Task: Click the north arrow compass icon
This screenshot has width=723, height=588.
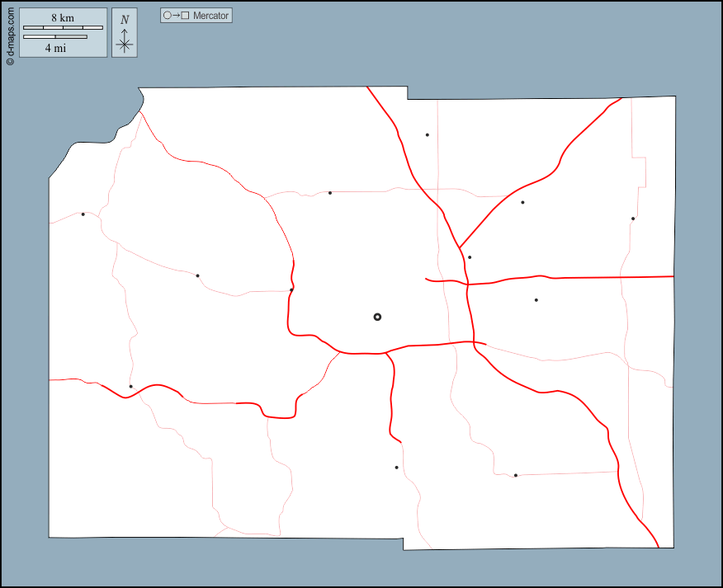Action: (125, 42)
